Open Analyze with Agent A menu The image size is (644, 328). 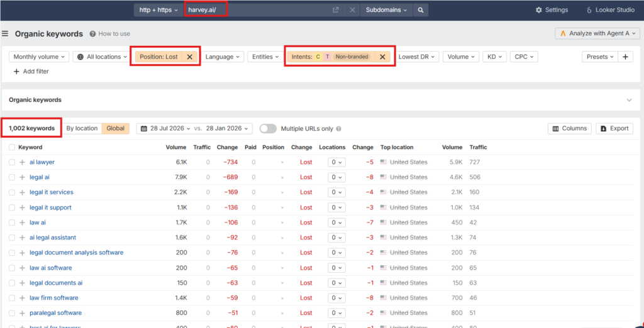coord(597,34)
